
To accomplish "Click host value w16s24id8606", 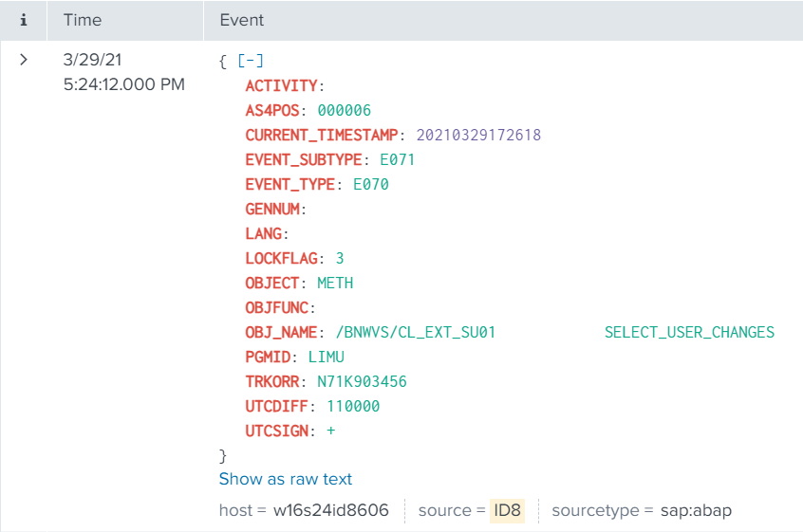I will tap(330, 510).
